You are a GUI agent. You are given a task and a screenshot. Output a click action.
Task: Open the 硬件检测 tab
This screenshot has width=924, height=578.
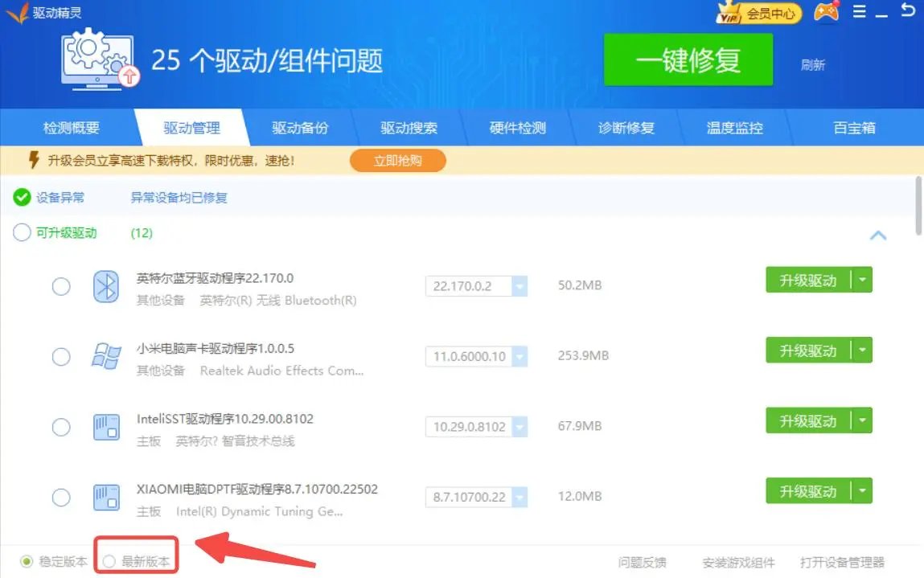click(x=518, y=128)
